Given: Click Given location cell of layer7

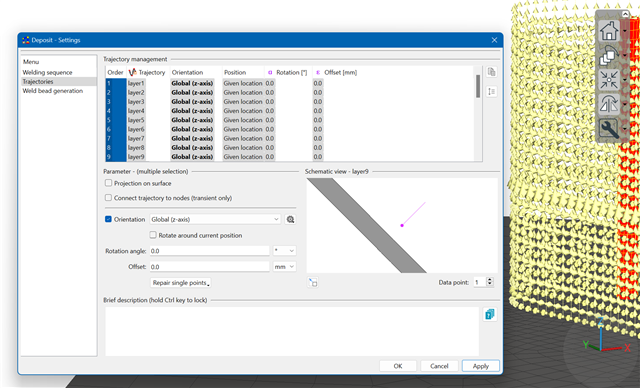Looking at the screenshot, I should point(243,138).
